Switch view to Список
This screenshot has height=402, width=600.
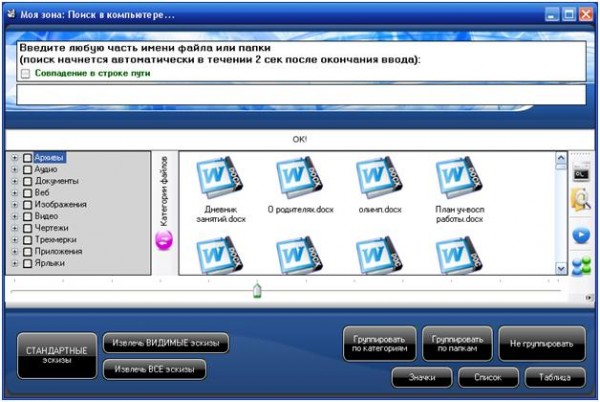click(x=488, y=377)
